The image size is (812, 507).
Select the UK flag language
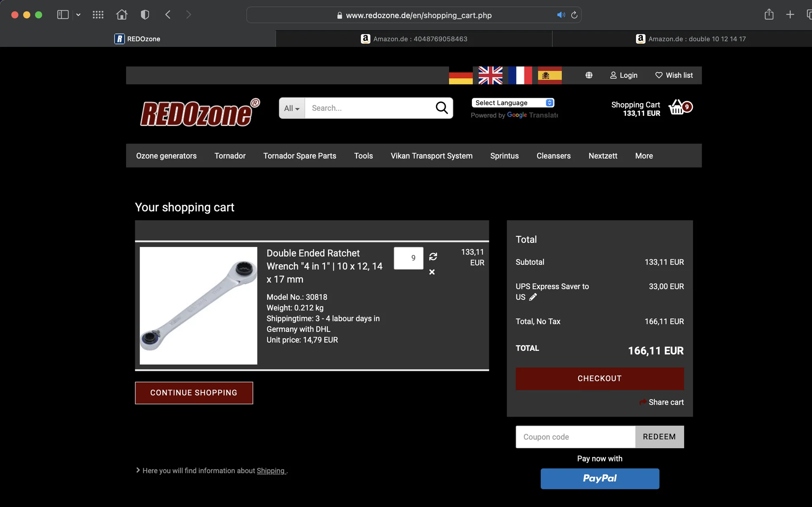[x=491, y=75]
